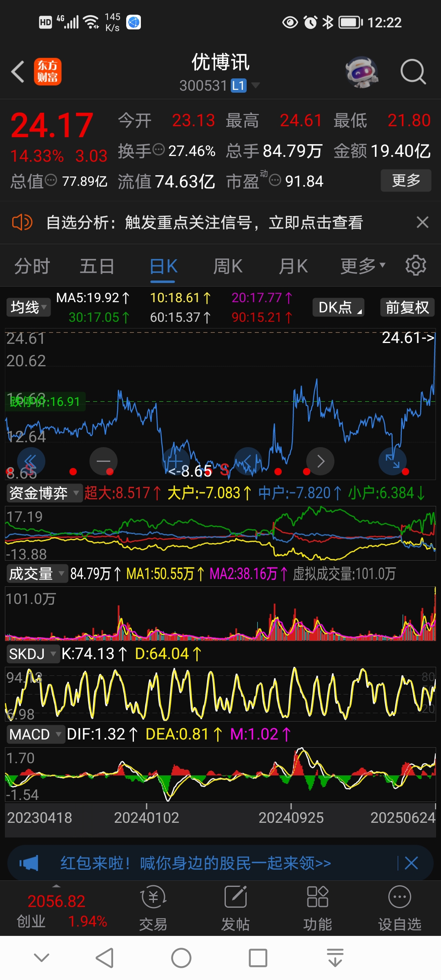Switch to the 五日 tab
Screen dimensions: 441x980
coord(97,267)
